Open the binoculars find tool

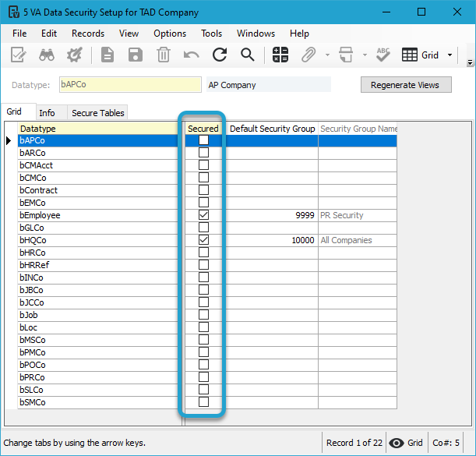pos(47,55)
